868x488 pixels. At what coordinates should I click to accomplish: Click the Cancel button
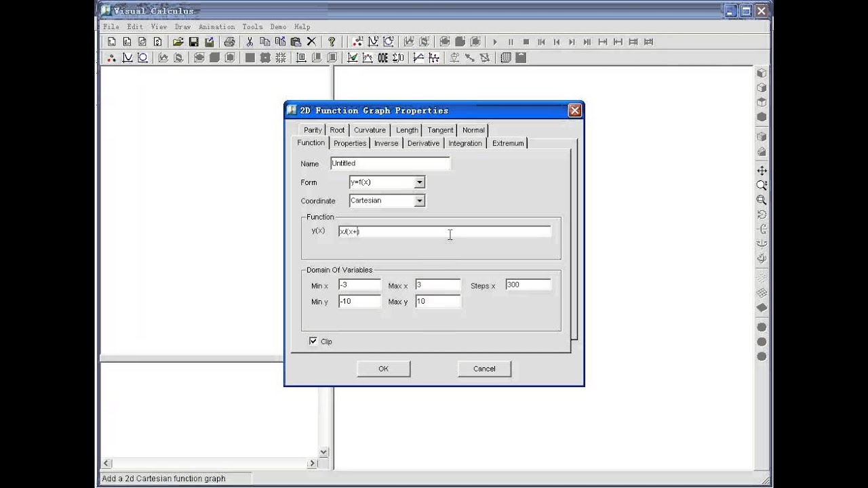coord(484,369)
